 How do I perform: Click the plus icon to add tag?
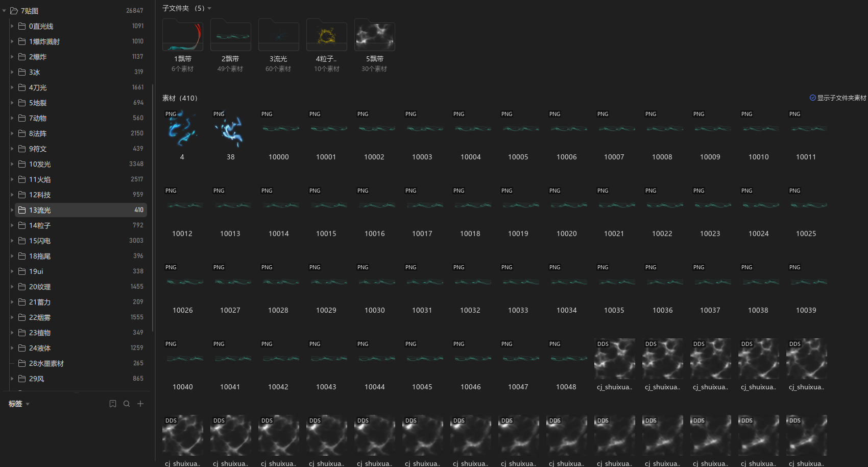click(140, 404)
